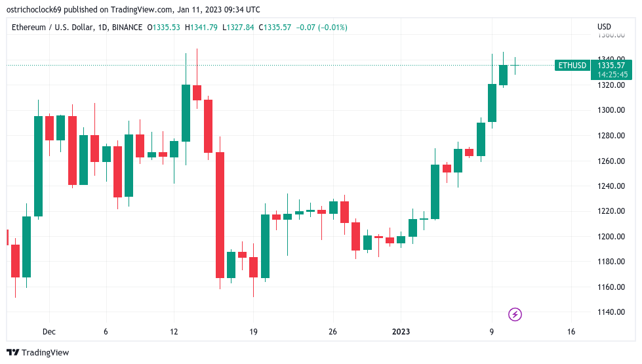This screenshot has height=364, width=642.
Task: Select the ETHUSD price label tag
Action: [x=572, y=66]
